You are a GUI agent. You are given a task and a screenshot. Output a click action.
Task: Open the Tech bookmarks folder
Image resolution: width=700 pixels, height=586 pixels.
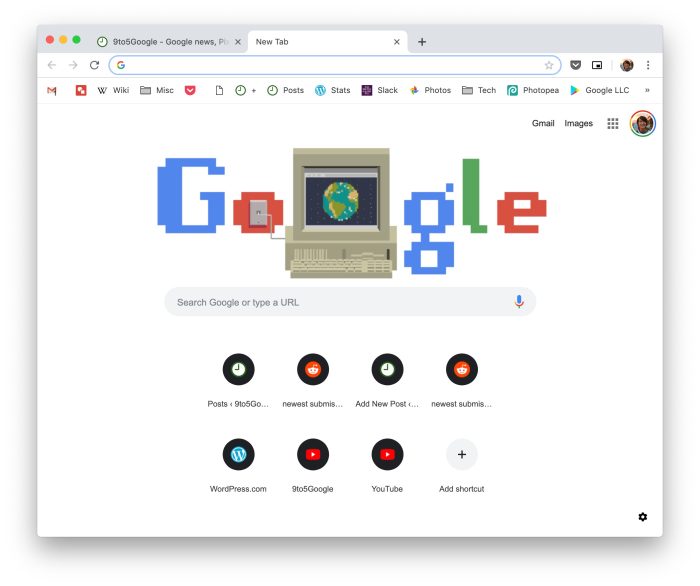click(479, 91)
